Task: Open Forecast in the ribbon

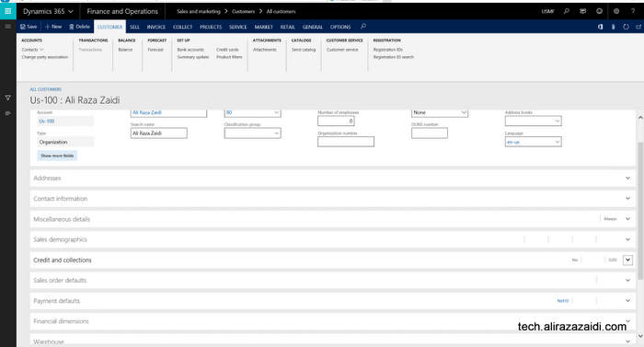Action: [155, 50]
